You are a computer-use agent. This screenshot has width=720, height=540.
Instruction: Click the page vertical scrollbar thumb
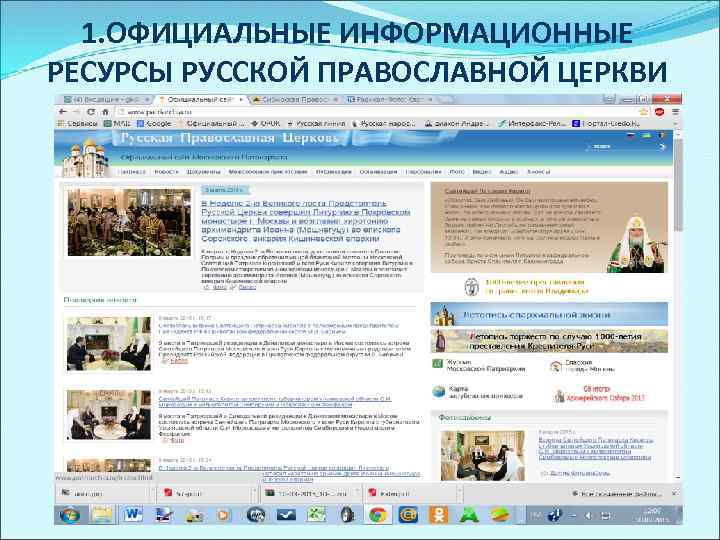(678, 184)
